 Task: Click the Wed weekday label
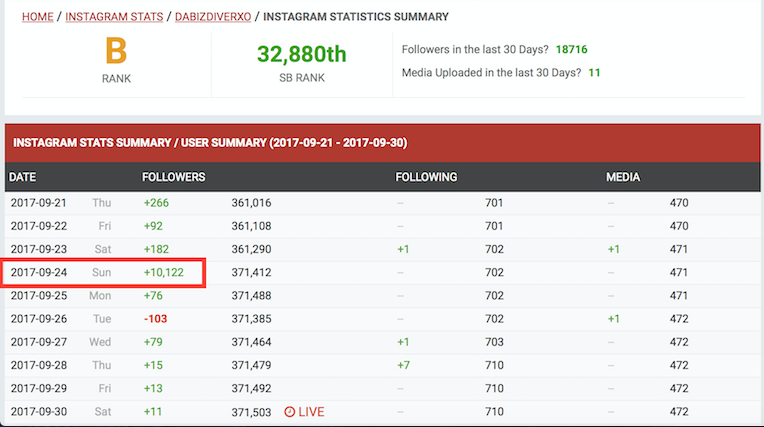pyautogui.click(x=100, y=342)
